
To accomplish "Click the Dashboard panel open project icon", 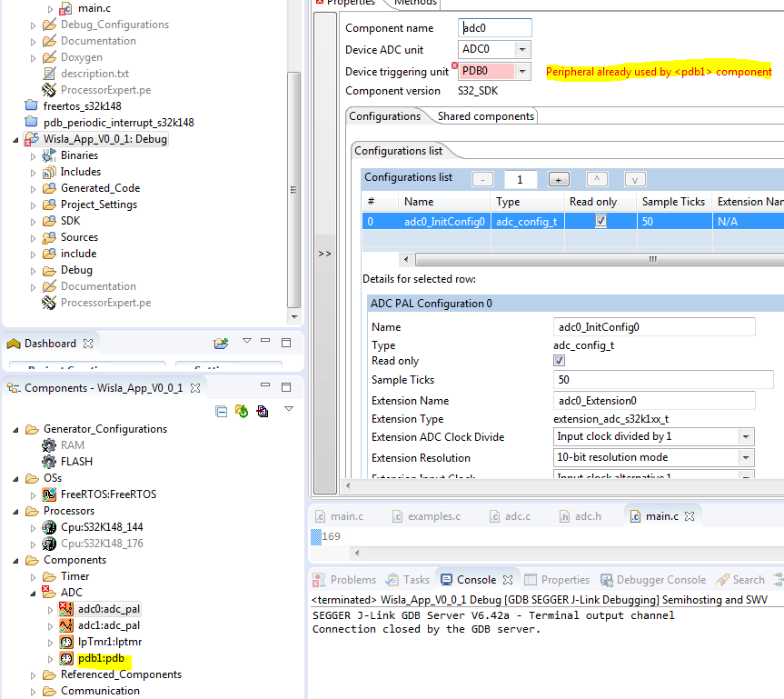I will tap(221, 344).
